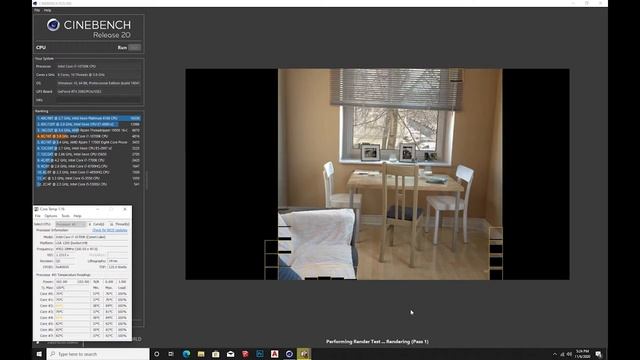The height and width of the screenshot is (360, 640).
Task: Open the Cinebench Help menu
Action: point(47,10)
